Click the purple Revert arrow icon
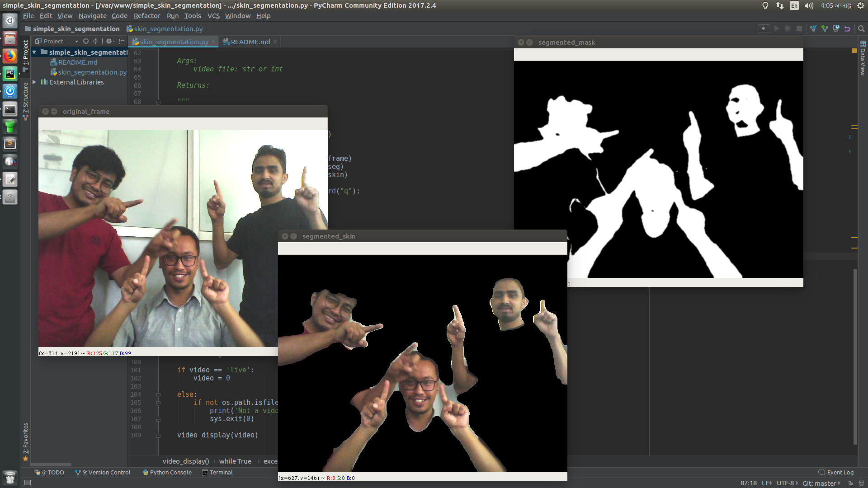The image size is (868, 488). coord(847,28)
